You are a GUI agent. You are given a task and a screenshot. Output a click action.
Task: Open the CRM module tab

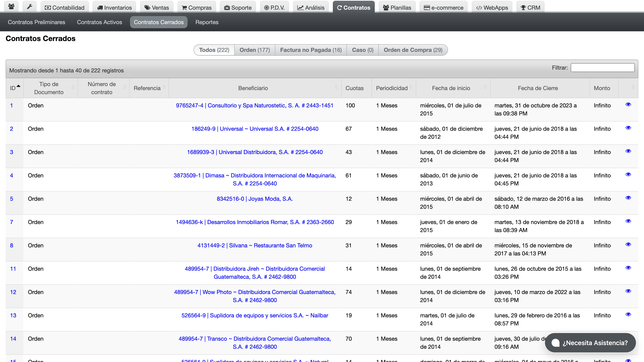click(530, 7)
